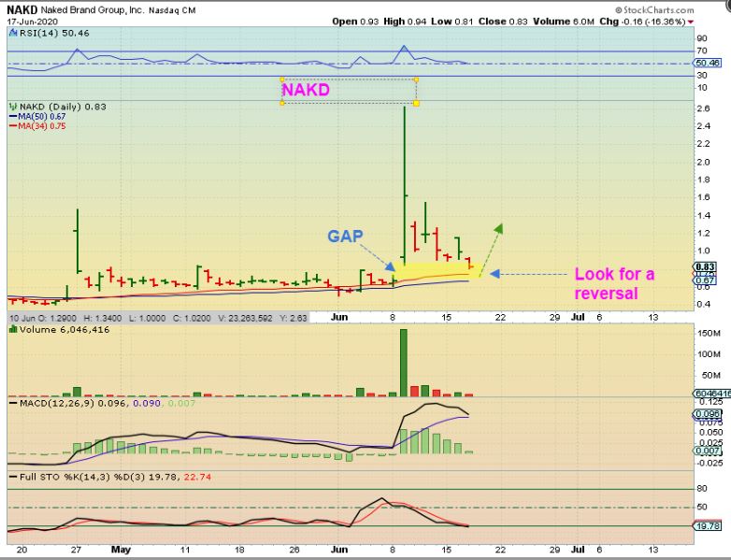Click the tallest green volume bar
The width and height of the screenshot is (731, 560).
[404, 363]
